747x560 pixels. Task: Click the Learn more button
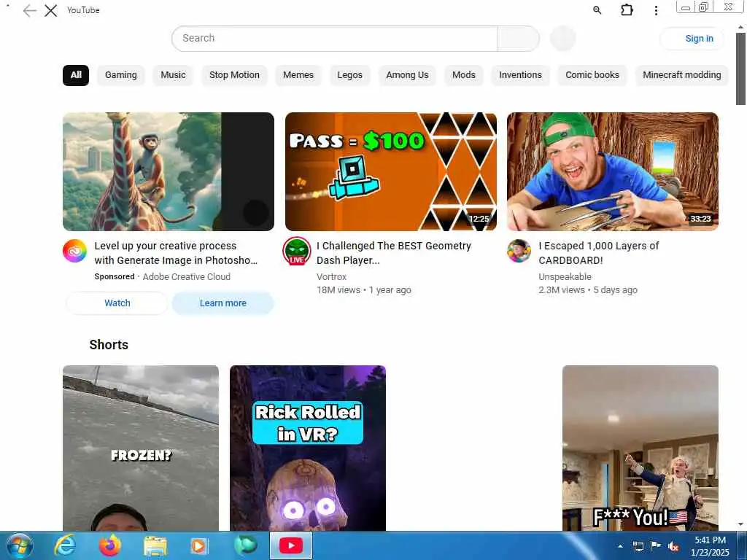(223, 303)
